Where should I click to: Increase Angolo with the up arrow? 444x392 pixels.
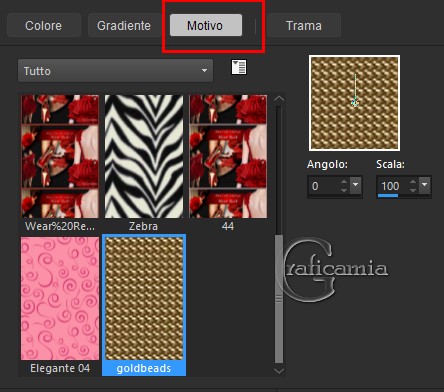tap(344, 182)
